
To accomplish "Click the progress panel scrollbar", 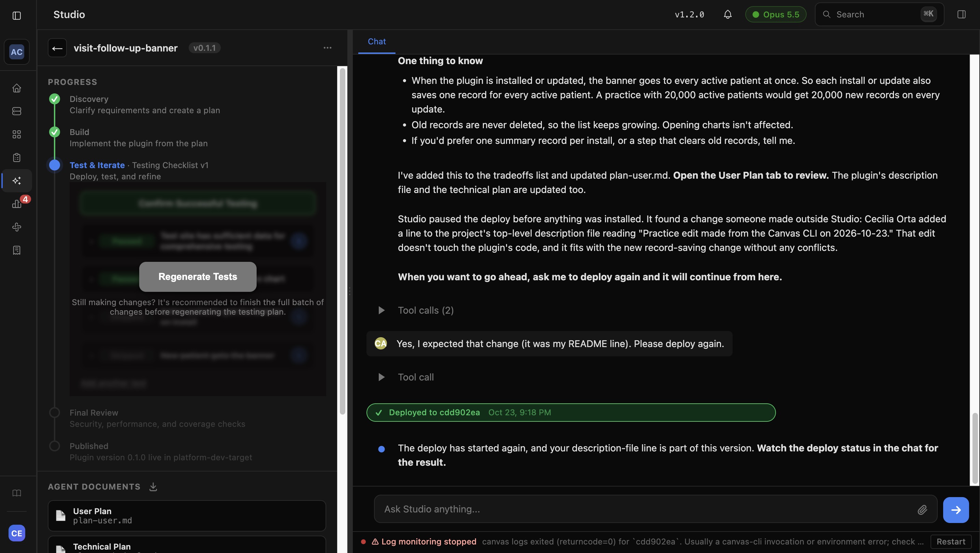I will [342, 241].
